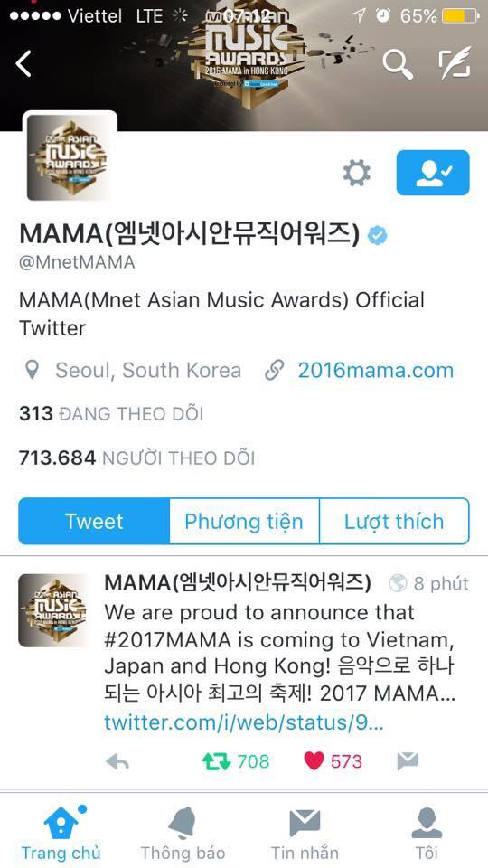The height and width of the screenshot is (868, 488).
Task: Open the 2016mama.com website link
Action: 376,371
